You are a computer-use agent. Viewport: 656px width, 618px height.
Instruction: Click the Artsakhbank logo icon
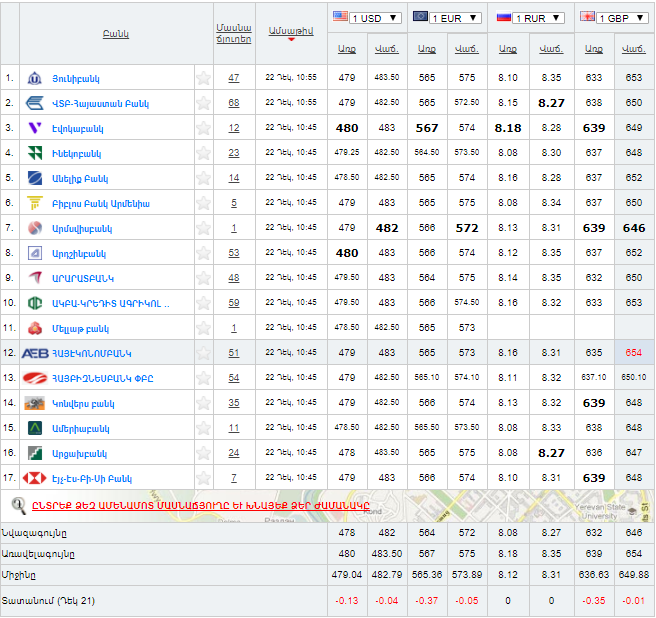click(x=34, y=453)
